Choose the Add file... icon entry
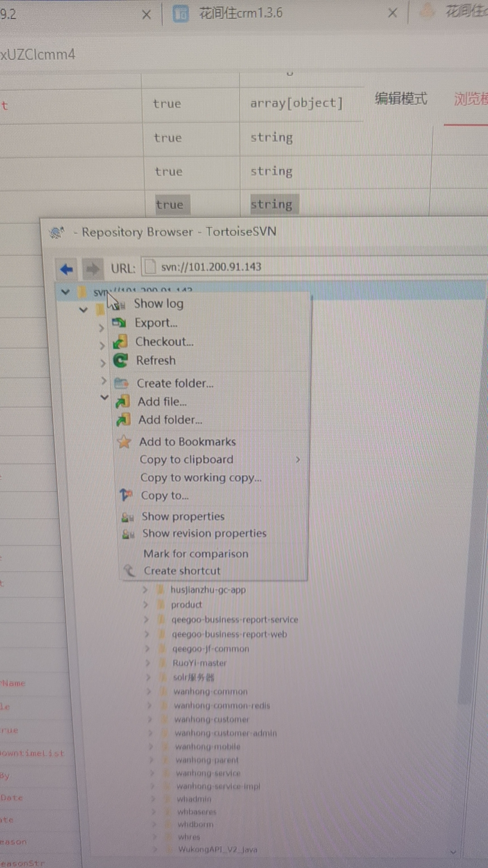Viewport: 488px width, 868px height. pos(122,401)
